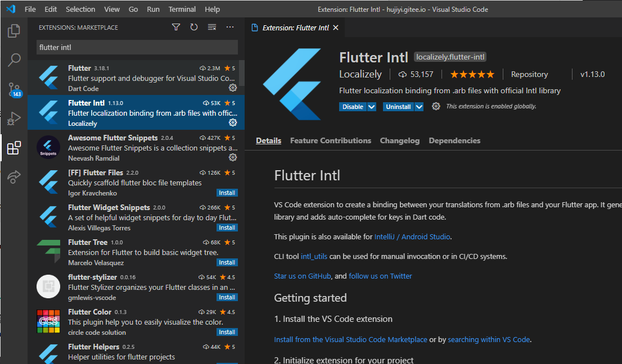The image size is (622, 364).
Task: Focus the extensions search box with flutter intl
Action: (137, 47)
